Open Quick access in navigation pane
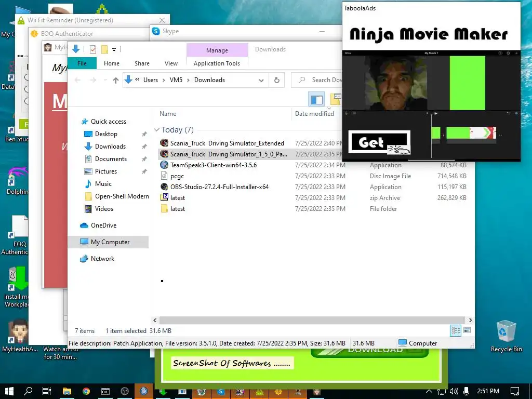 (108, 122)
